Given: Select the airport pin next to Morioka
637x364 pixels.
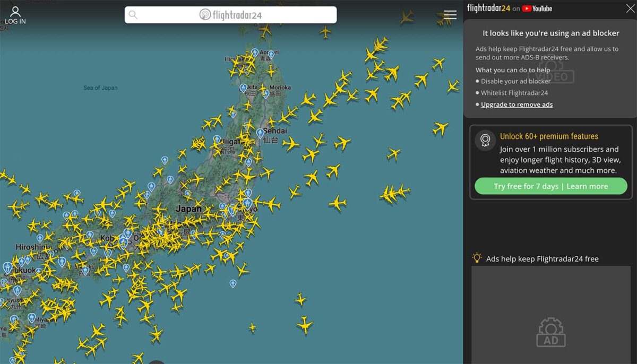Looking at the screenshot, I should [x=266, y=94].
